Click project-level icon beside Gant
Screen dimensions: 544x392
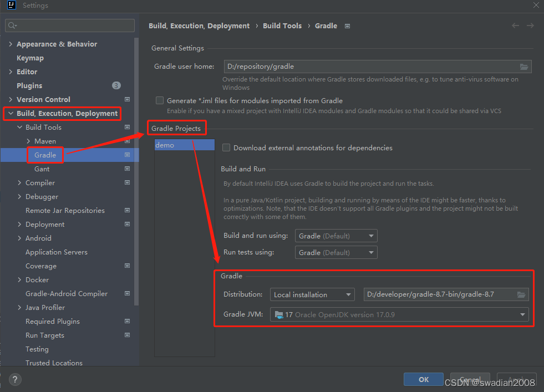point(128,169)
